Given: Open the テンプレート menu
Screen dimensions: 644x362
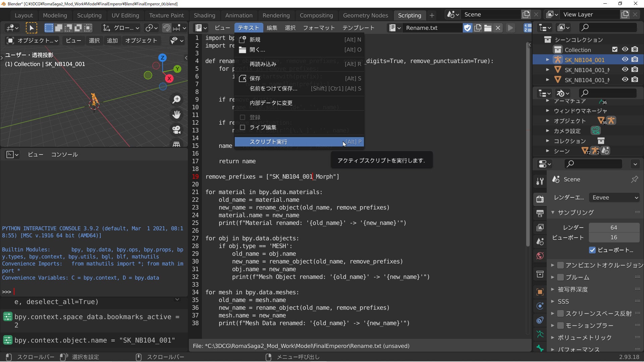Looking at the screenshot, I should 358,28.
